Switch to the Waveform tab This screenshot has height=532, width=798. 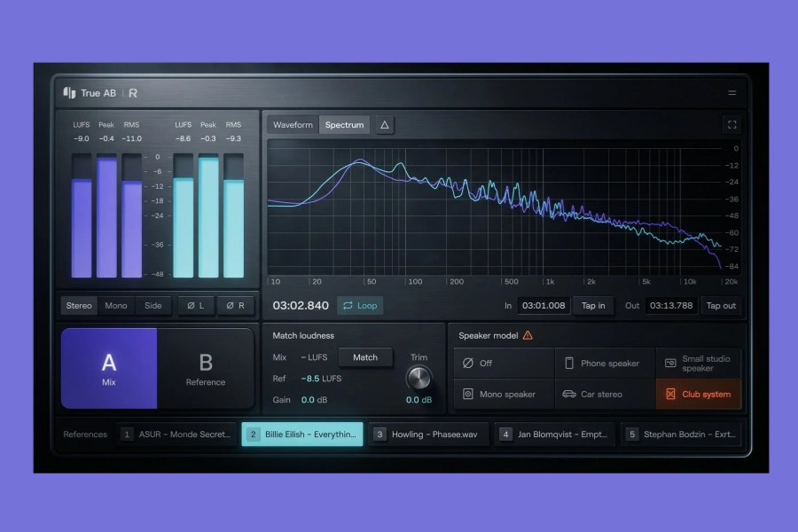coord(293,125)
